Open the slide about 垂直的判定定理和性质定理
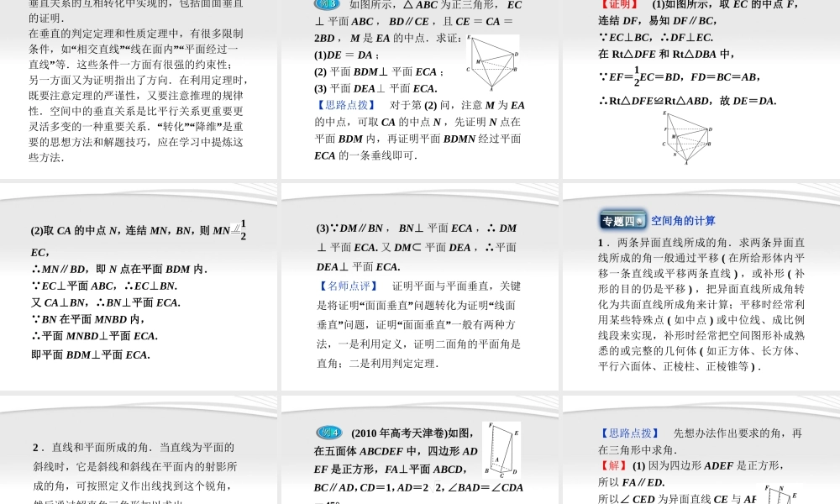This screenshot has width=840, height=504. pyautogui.click(x=139, y=89)
